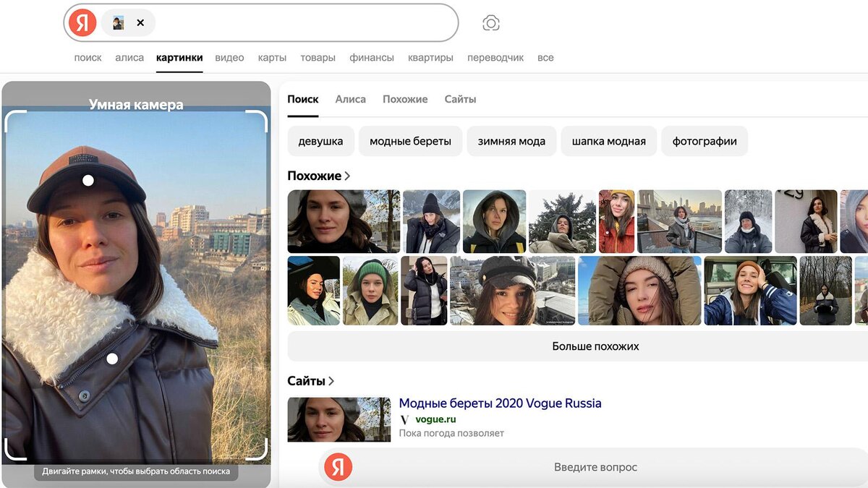
Task: Remove uploaded image with the X icon
Action: [140, 22]
